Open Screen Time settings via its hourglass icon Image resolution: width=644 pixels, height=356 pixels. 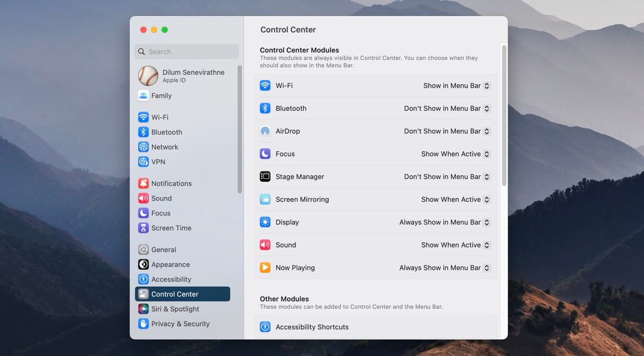tap(143, 228)
